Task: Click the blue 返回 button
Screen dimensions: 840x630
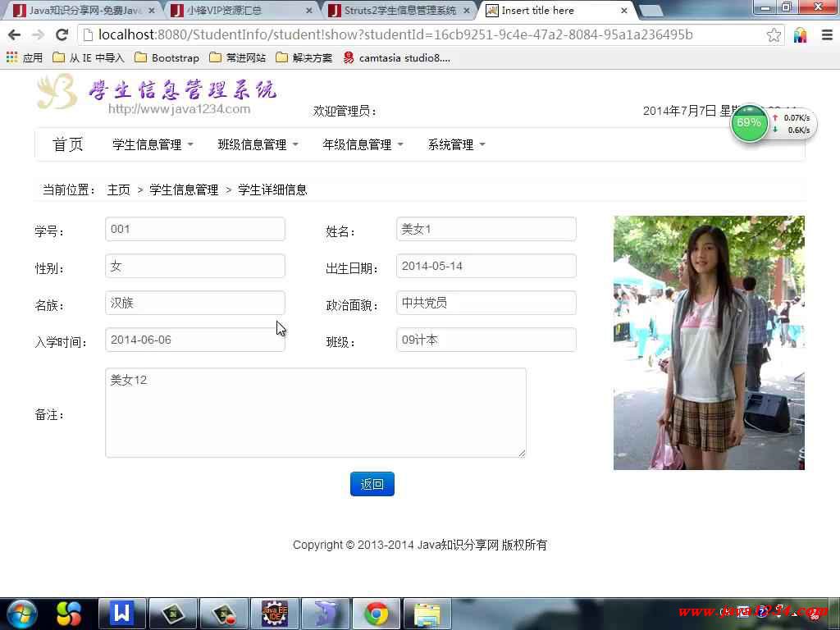Action: [372, 484]
